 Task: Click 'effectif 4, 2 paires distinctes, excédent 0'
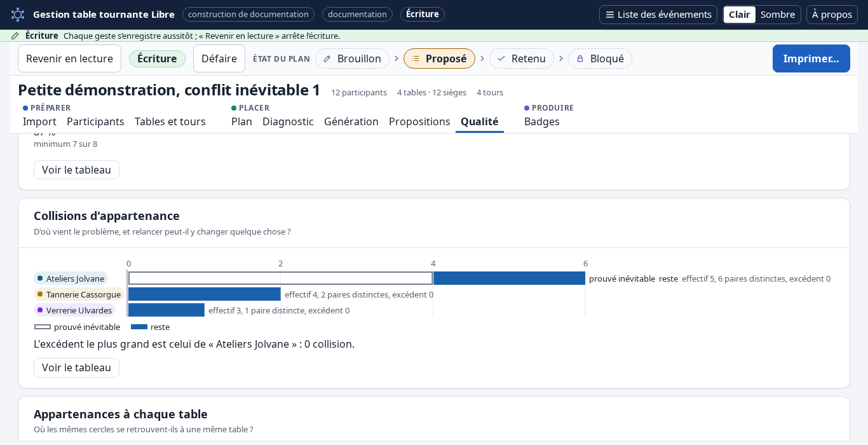[359, 294]
